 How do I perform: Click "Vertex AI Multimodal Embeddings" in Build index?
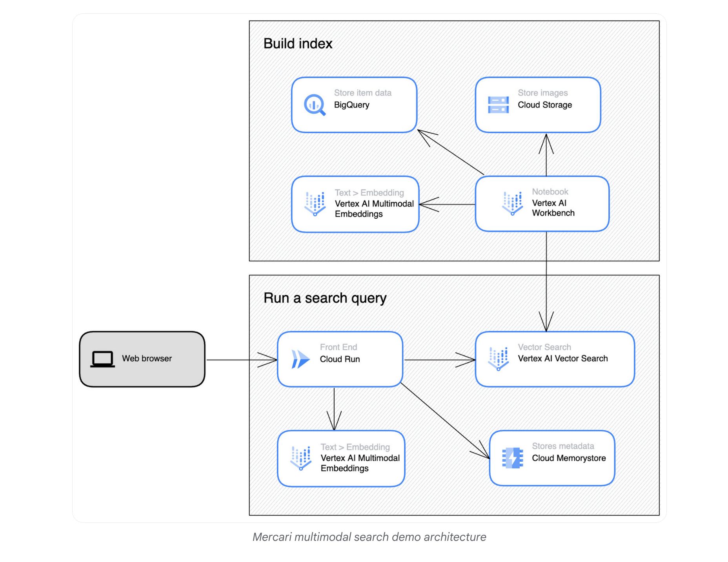[x=374, y=209]
